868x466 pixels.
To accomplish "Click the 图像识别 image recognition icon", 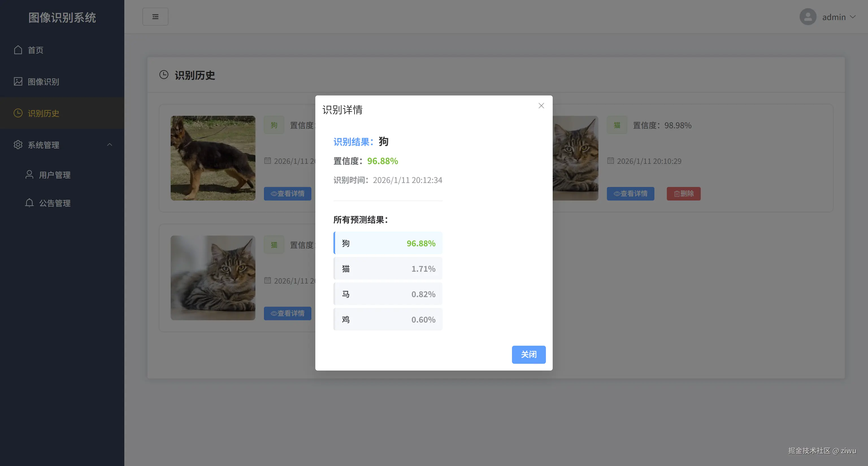I will [18, 82].
